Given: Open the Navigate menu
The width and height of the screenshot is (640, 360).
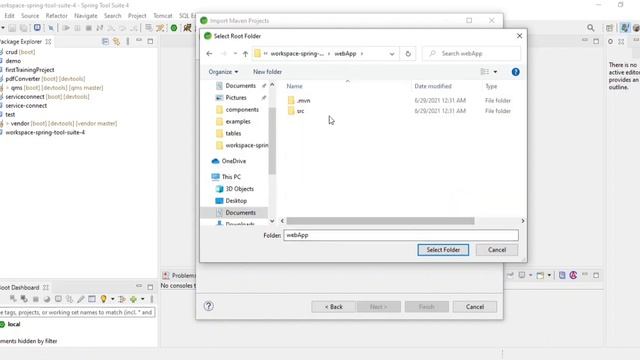Looking at the screenshot, I should pyautogui.click(x=86, y=16).
